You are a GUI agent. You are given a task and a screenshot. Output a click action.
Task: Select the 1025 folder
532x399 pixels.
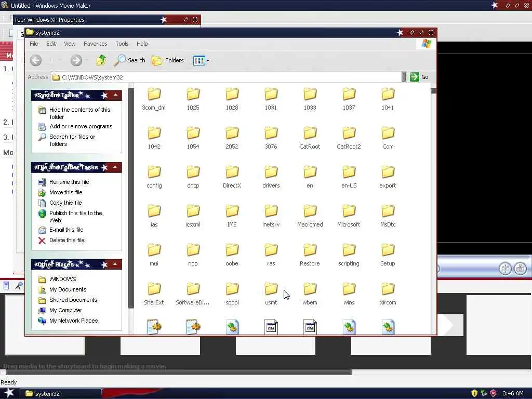[193, 99]
